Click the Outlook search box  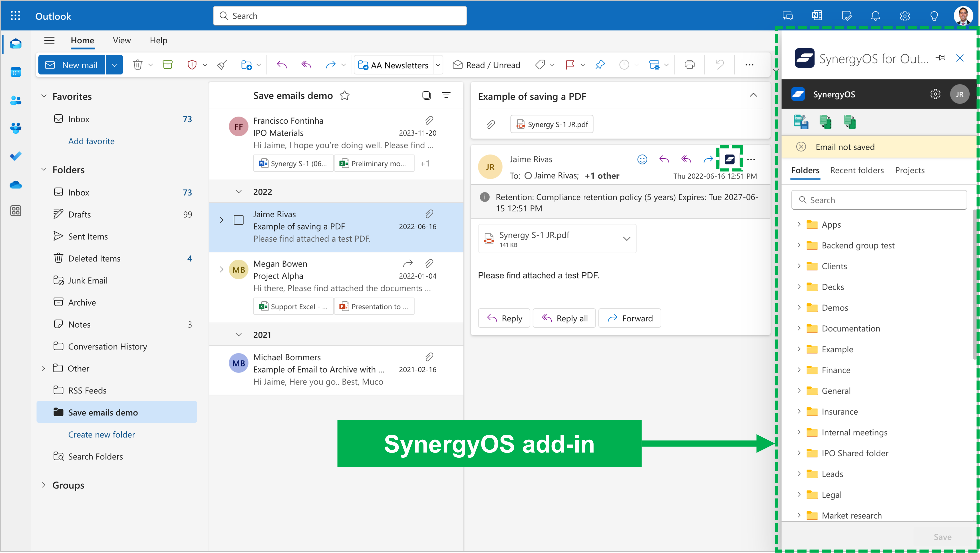coord(340,16)
